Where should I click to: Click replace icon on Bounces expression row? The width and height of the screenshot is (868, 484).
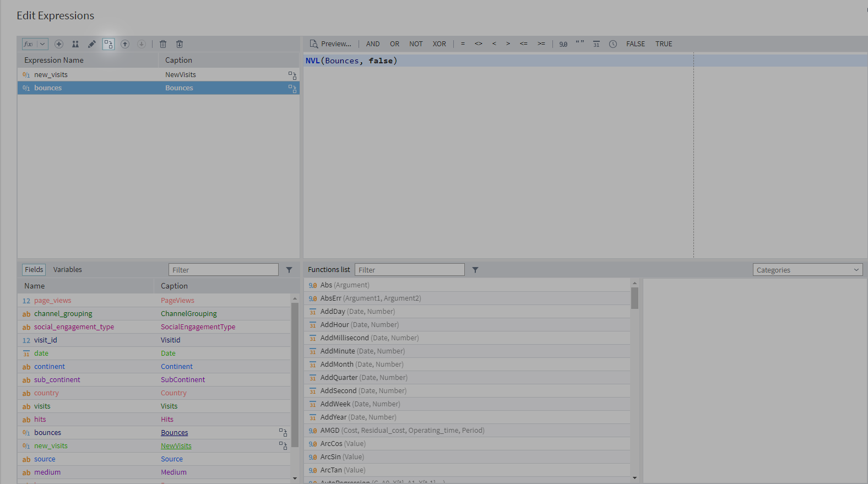(292, 89)
